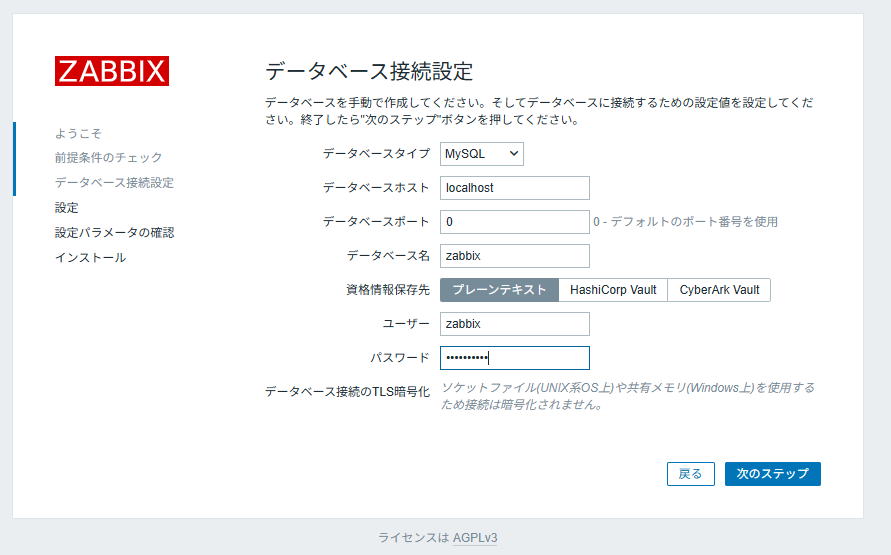Select インストール step in sidebar
The width and height of the screenshot is (891, 555).
click(90, 257)
